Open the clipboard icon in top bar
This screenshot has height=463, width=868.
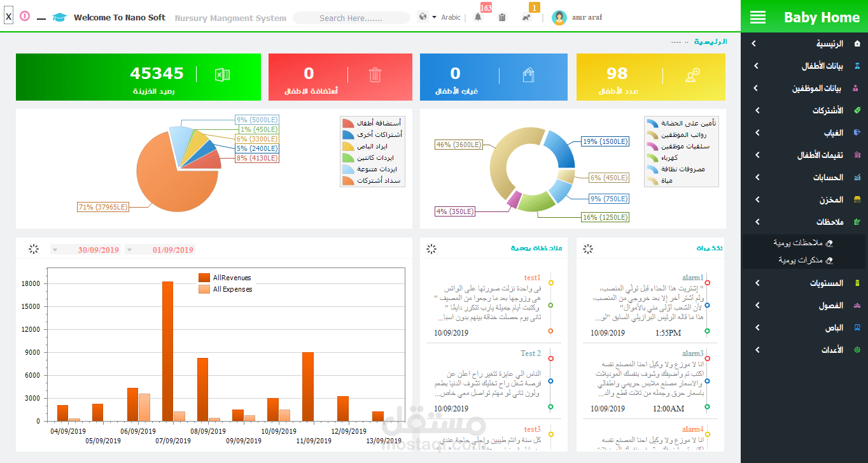pyautogui.click(x=502, y=17)
